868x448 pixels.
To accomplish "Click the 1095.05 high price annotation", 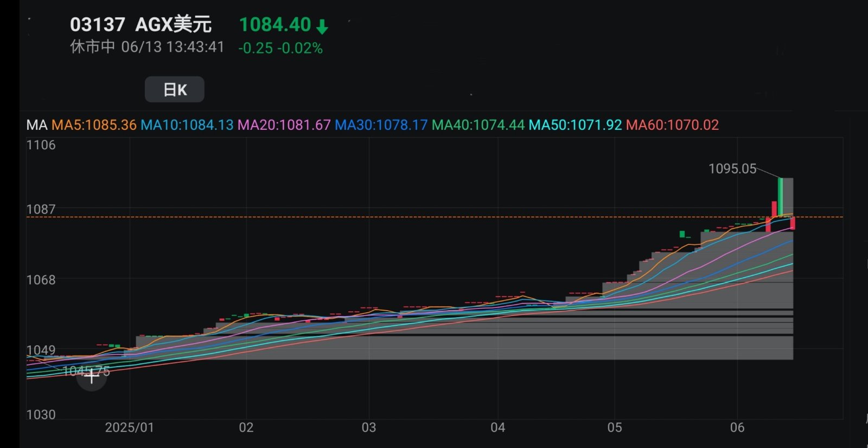I will point(732,169).
